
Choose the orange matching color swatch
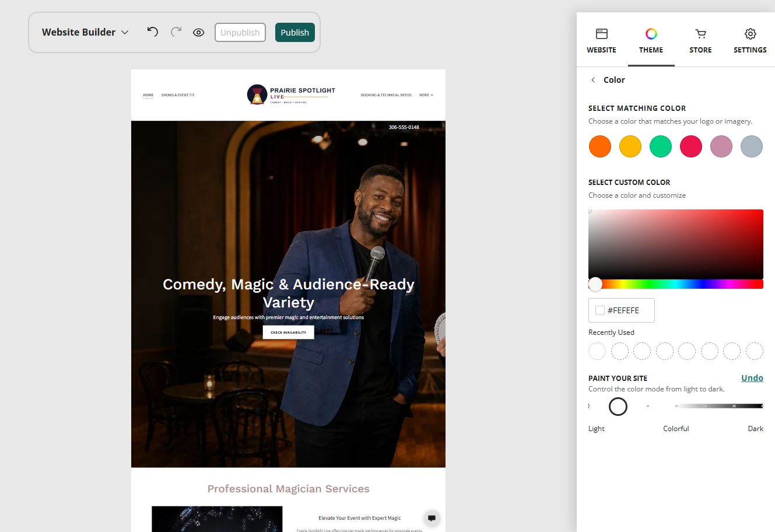coord(600,146)
